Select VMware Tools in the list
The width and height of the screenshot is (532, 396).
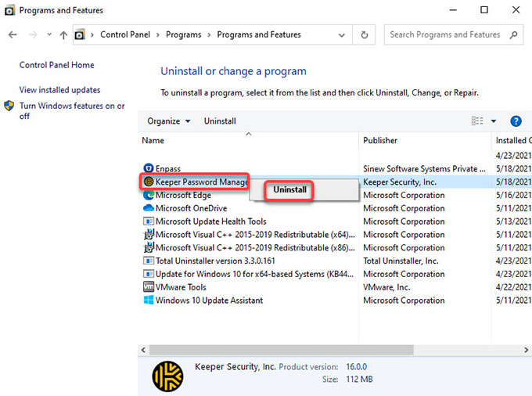181,287
